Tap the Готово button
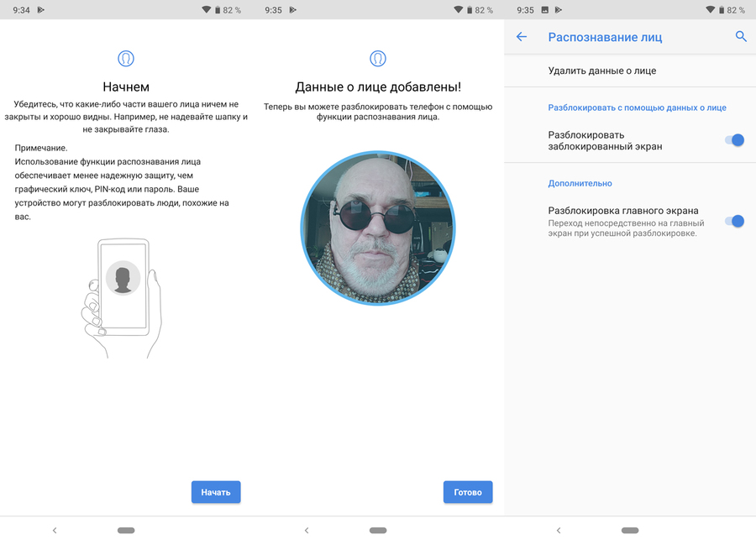 pyautogui.click(x=468, y=492)
